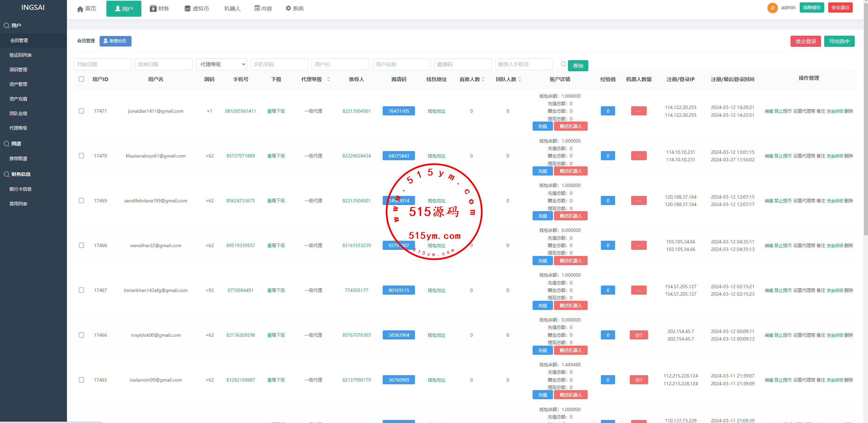Open the 财务 finance icon tab
The width and height of the screenshot is (868, 423).
click(153, 8)
